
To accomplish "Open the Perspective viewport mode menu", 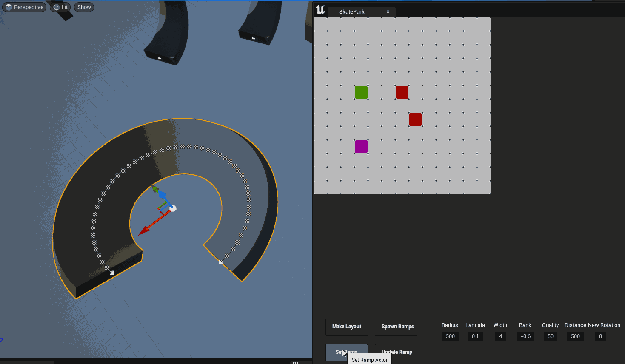I will pyautogui.click(x=24, y=7).
